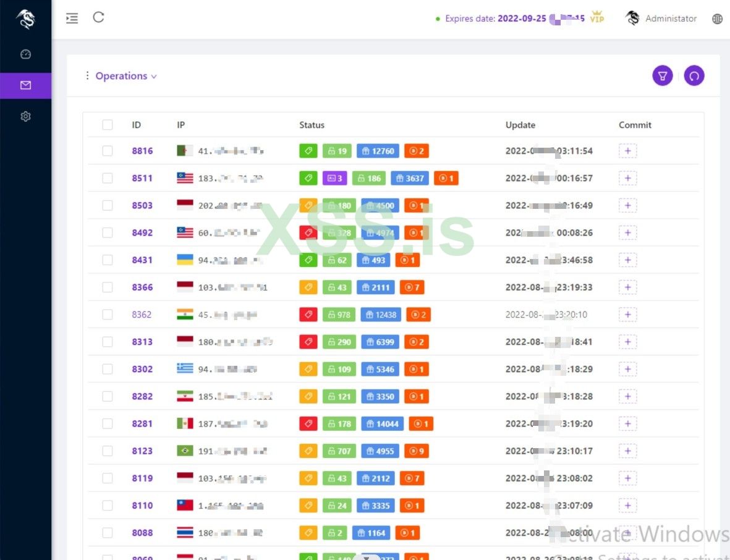Check the box for row 8123
730x560 pixels.
(108, 451)
